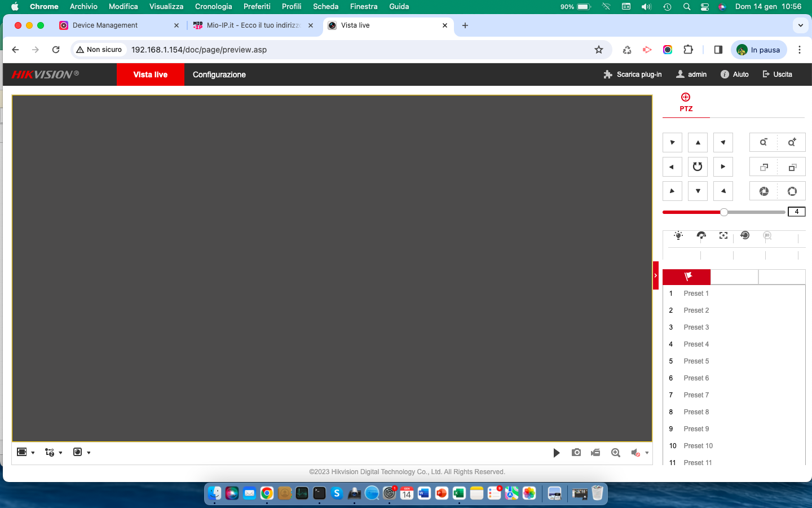
Task: Toggle recording with the video camera icon
Action: pyautogui.click(x=595, y=453)
